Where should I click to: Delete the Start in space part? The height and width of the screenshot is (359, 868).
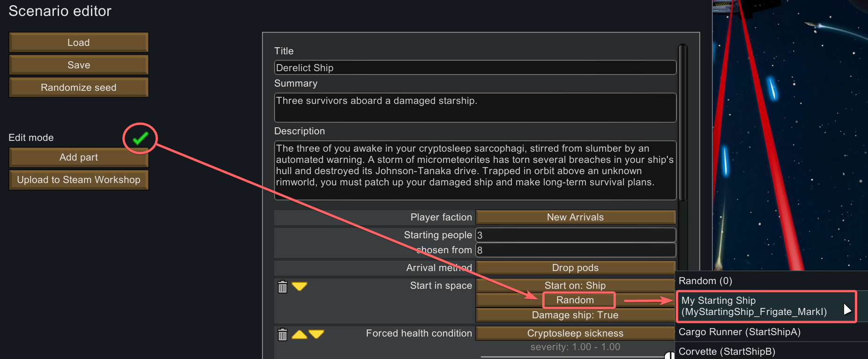(283, 286)
